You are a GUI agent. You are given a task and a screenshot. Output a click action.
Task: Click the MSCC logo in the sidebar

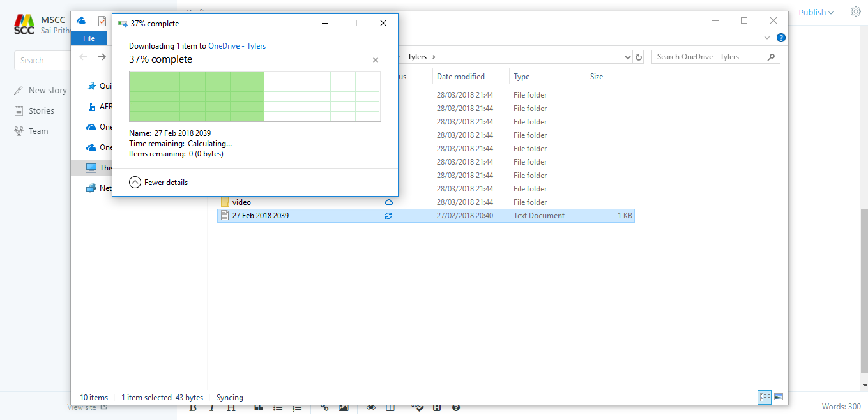tap(24, 24)
